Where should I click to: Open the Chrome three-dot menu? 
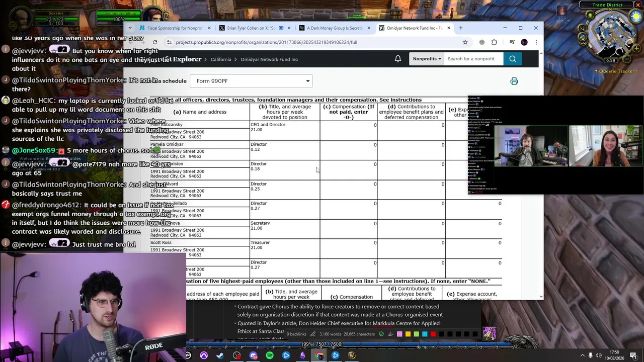tap(536, 42)
